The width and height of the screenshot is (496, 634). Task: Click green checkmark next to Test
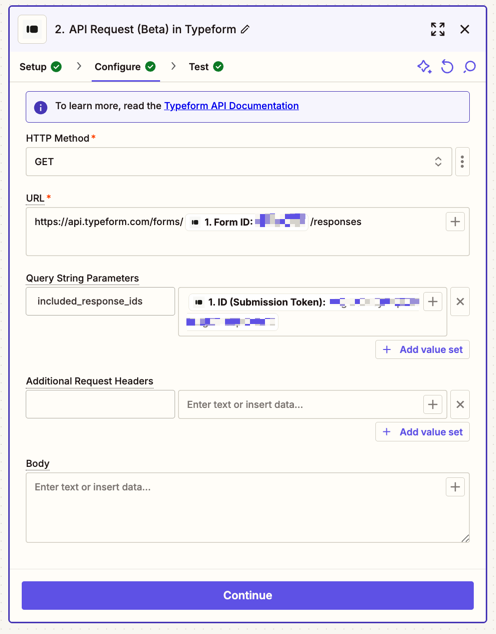[218, 67]
